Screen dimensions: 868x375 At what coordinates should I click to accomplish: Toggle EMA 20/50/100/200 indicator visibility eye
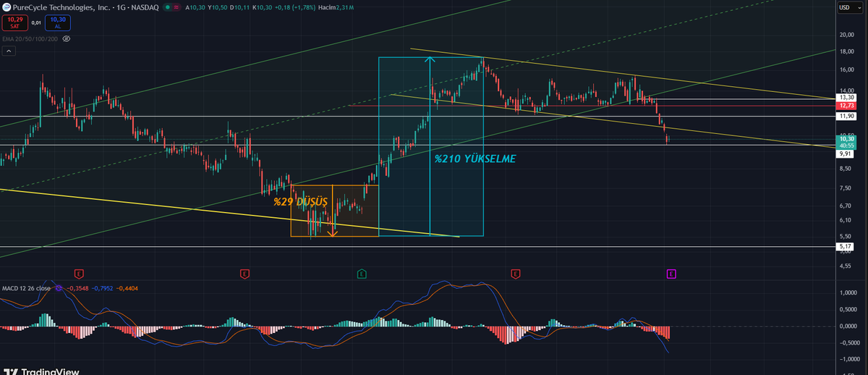tap(67, 38)
